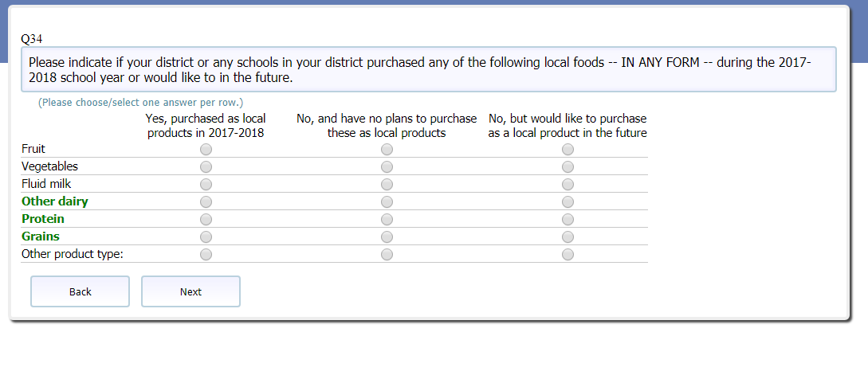Click the green 'Grains' row label

(41, 236)
